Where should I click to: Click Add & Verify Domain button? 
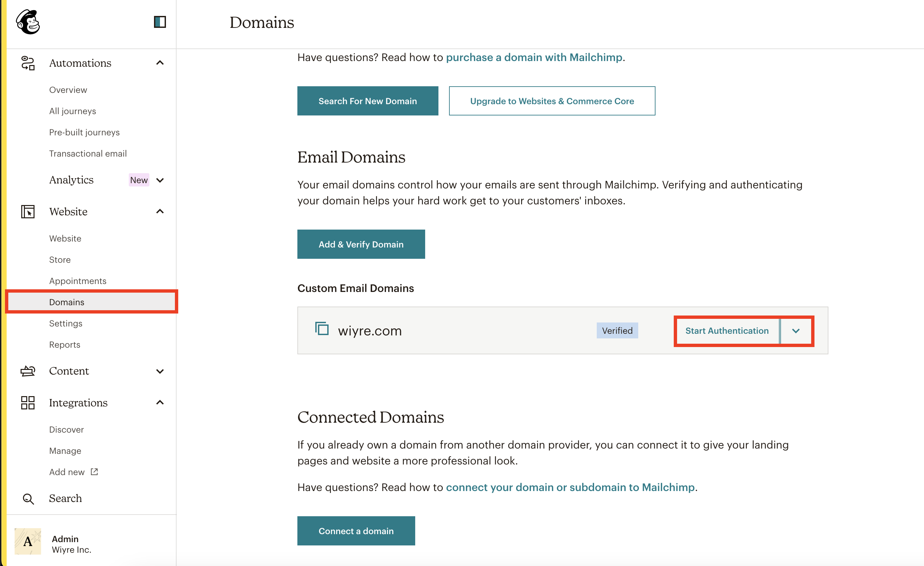(362, 244)
